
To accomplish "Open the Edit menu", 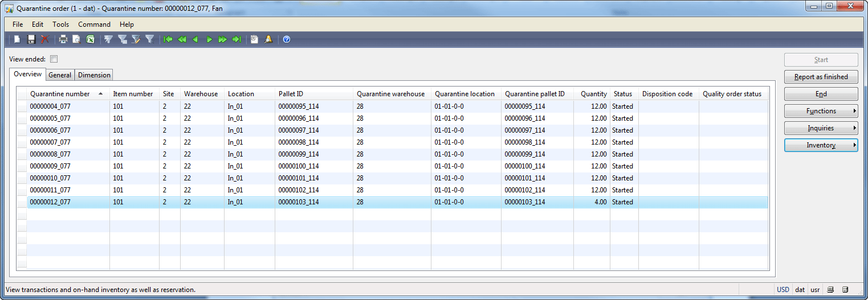I will point(38,24).
